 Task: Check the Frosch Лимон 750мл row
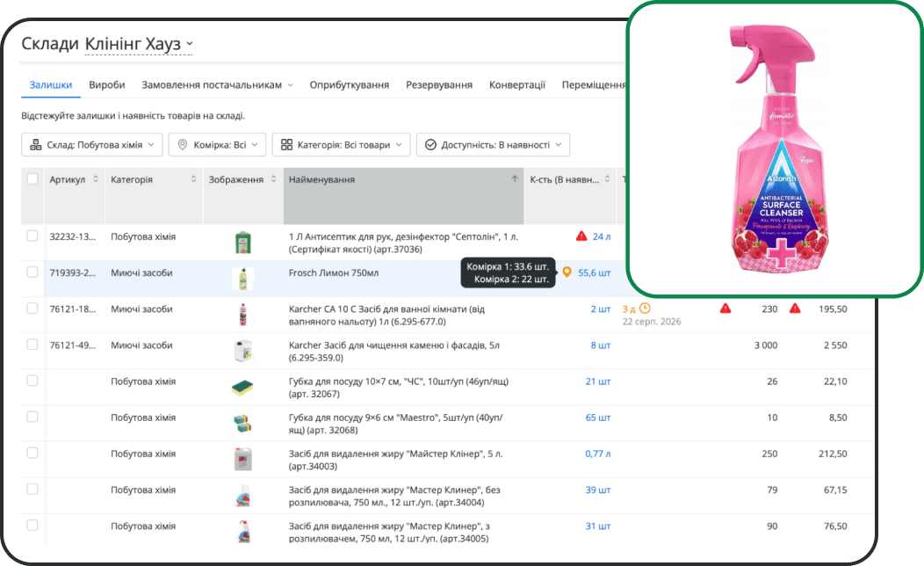(x=32, y=272)
